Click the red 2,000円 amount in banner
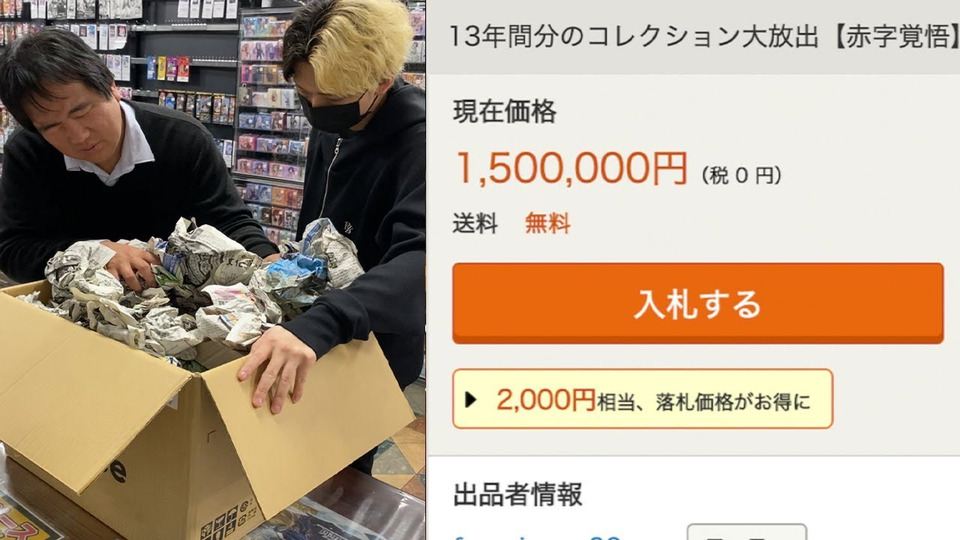 pos(546,400)
